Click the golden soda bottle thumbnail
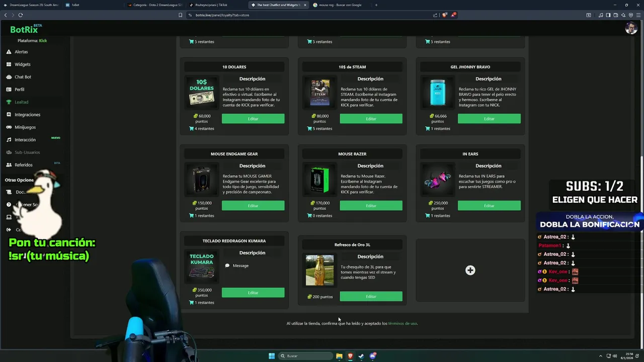This screenshot has width=644, height=362. coord(319,270)
